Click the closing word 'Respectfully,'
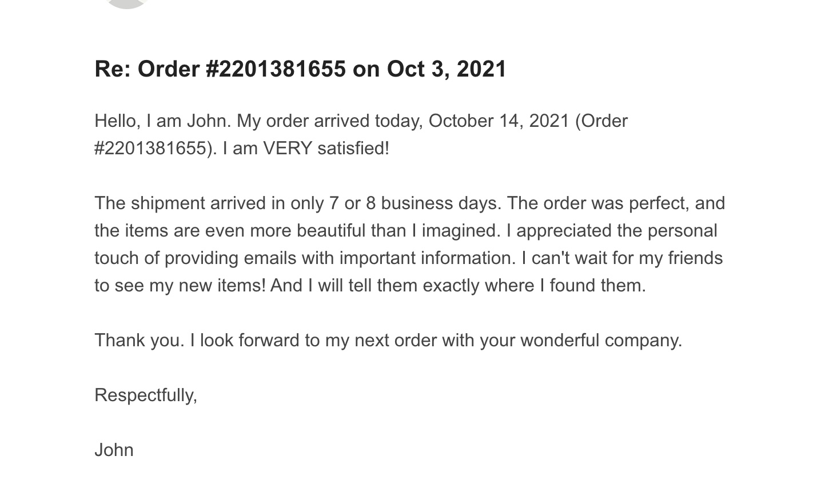 (x=146, y=395)
